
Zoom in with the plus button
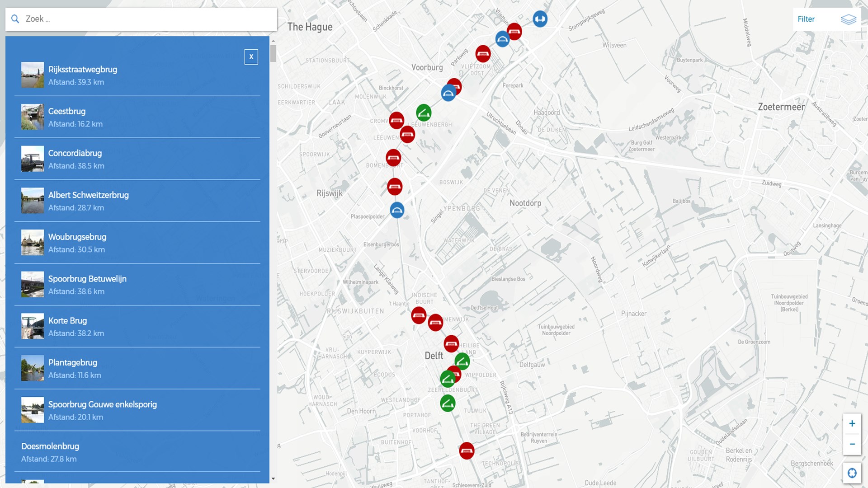852,423
